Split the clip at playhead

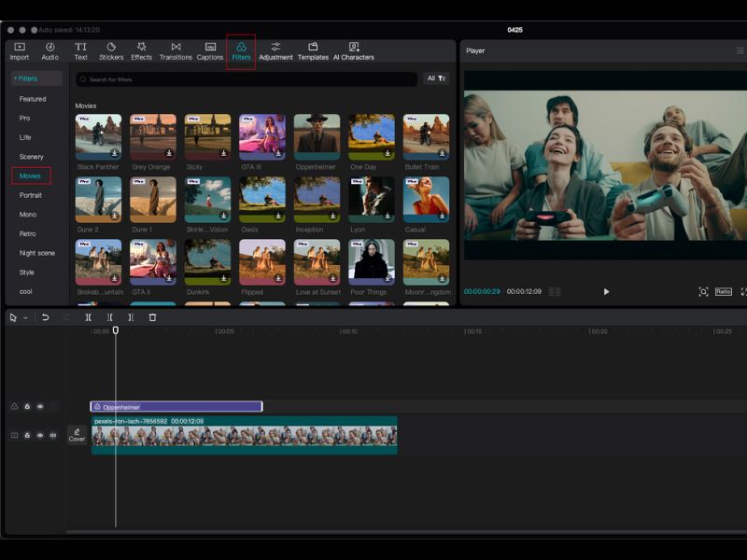(88, 317)
